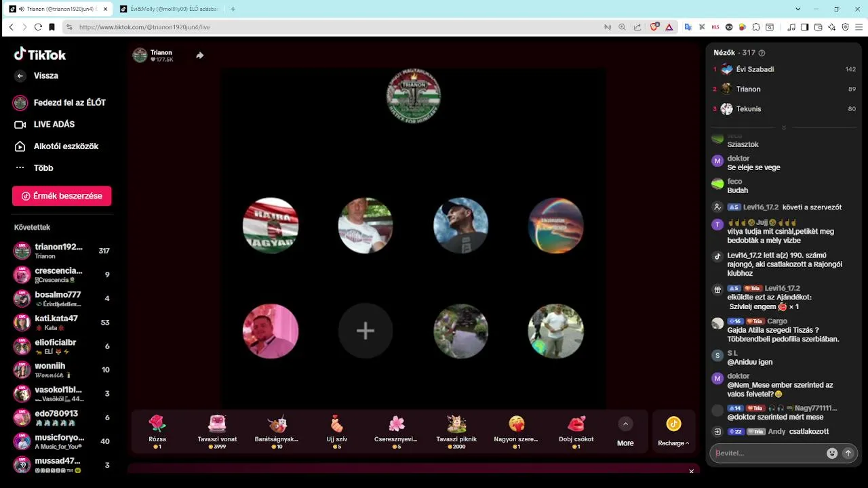Click the chat input field Bevitel
868x488 pixels.
[x=768, y=453]
